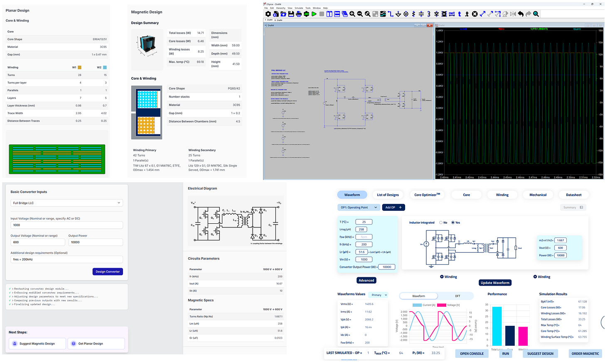Select the zoom-in magnifier in LTspice
The width and height of the screenshot is (605, 364).
tap(352, 14)
